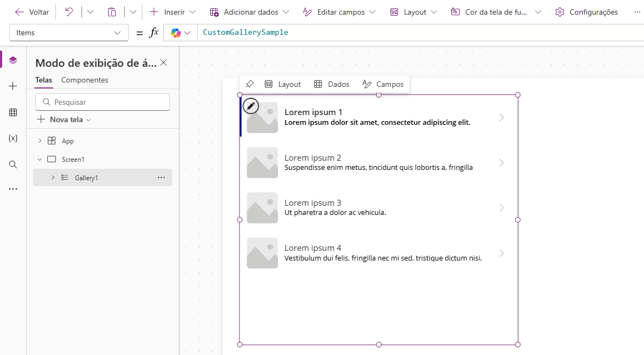Click the 'Ut pharetra a dolor ac vehicula.' subtitle

pos(335,213)
